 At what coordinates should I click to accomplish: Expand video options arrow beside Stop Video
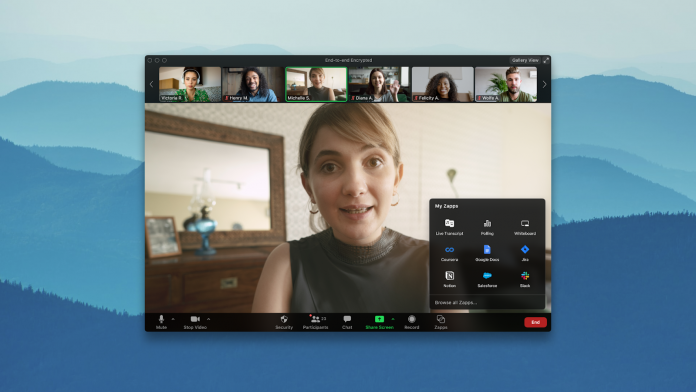[x=209, y=319]
